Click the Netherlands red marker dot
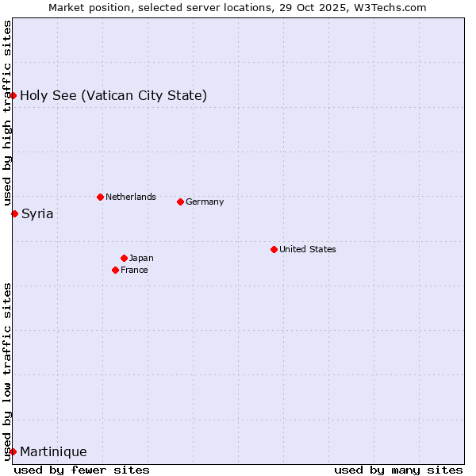Screen dimensions: 476x476 (100, 197)
